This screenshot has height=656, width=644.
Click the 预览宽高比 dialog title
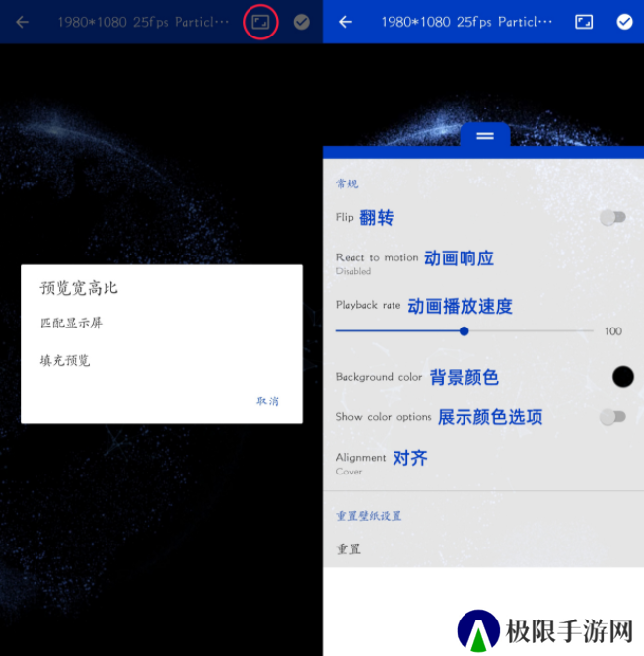pyautogui.click(x=79, y=288)
